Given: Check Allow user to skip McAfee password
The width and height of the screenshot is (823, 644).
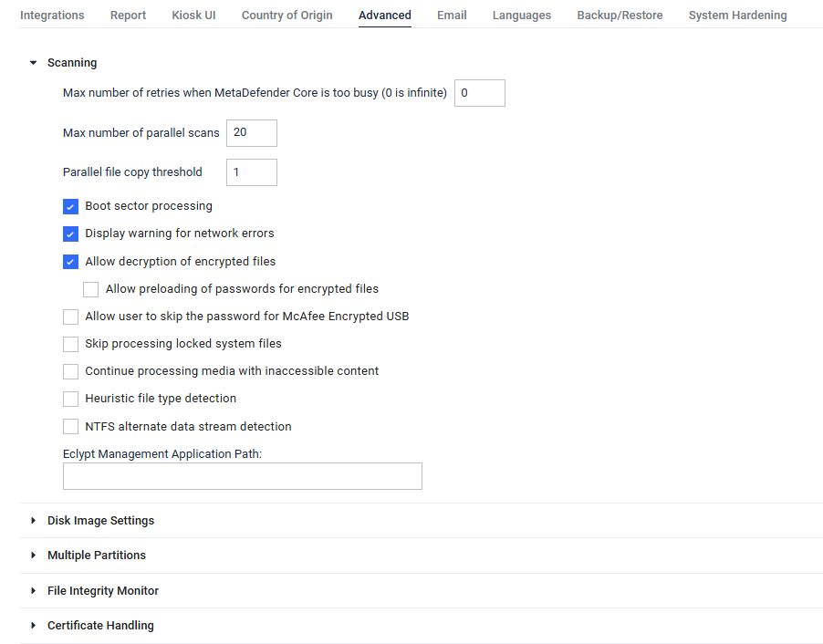Looking at the screenshot, I should point(70,317).
